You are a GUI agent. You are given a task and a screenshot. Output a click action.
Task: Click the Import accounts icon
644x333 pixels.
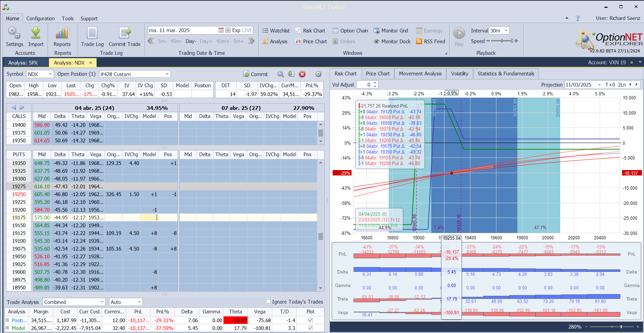click(x=36, y=33)
